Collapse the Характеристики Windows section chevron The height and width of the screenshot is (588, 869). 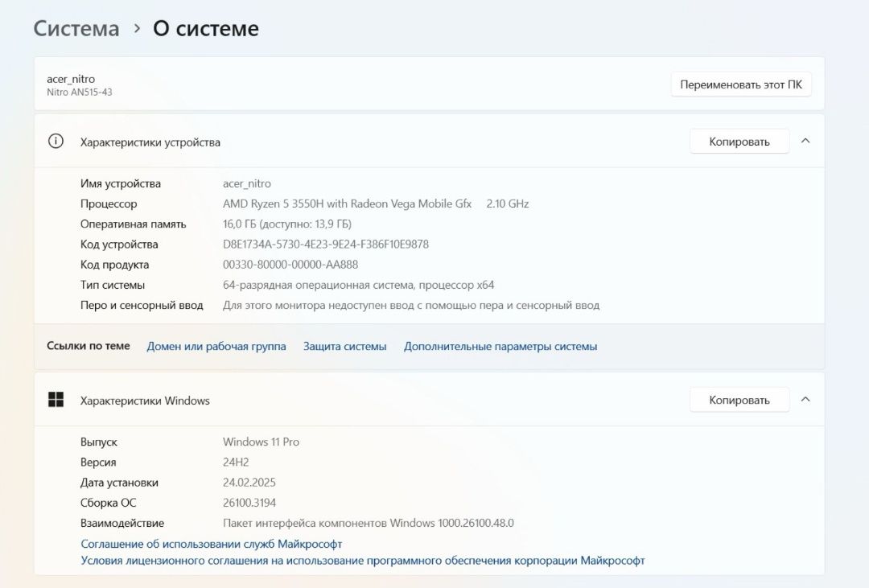point(805,400)
